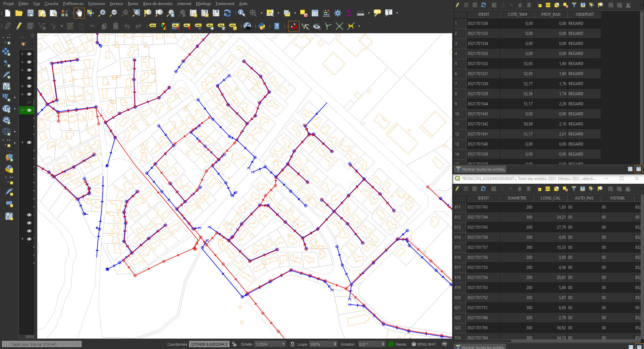644x349 pixels.
Task: Open the processing toolbox gear icon
Action: pos(338,13)
